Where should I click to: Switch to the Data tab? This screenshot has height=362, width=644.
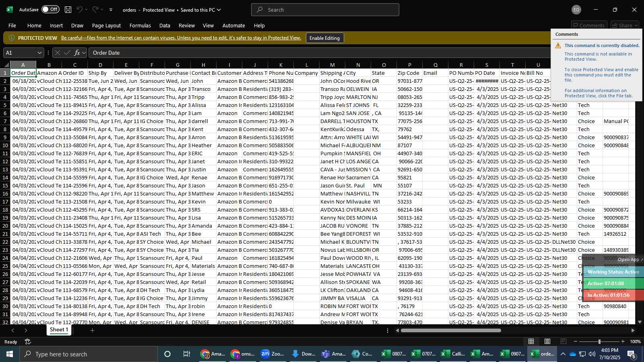point(165,25)
